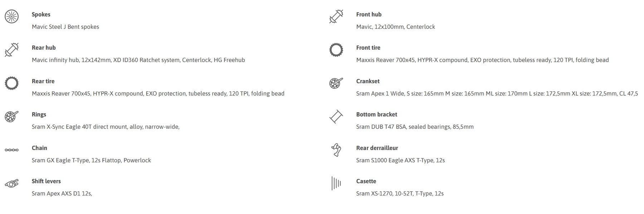
Task: Click the Mavic infinity hub description text
Action: [138, 60]
